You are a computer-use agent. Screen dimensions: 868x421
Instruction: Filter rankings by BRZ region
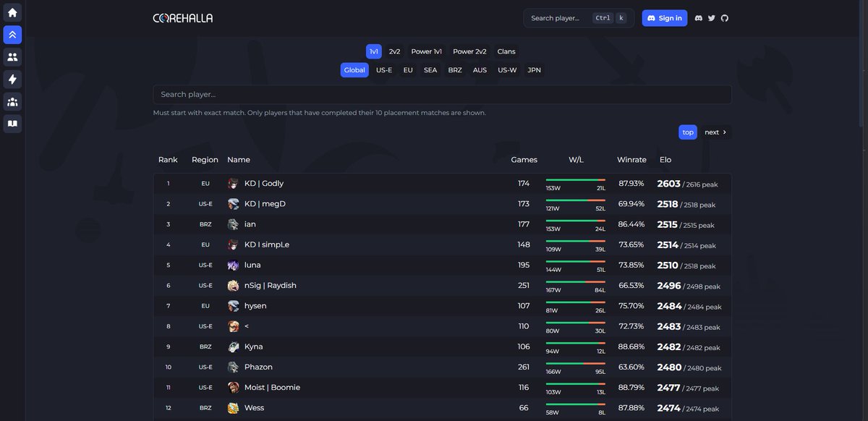click(x=455, y=70)
